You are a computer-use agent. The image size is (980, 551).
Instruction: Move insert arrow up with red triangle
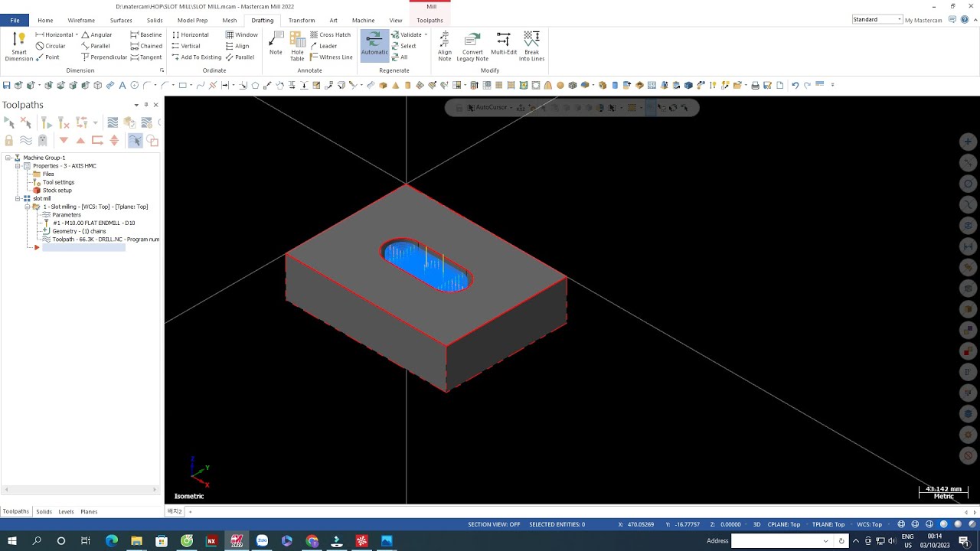(80, 140)
